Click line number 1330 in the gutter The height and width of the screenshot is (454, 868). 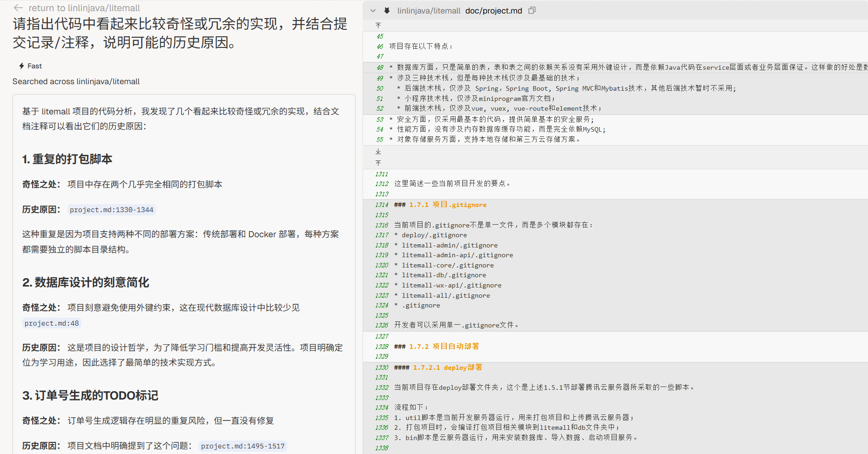click(x=382, y=367)
